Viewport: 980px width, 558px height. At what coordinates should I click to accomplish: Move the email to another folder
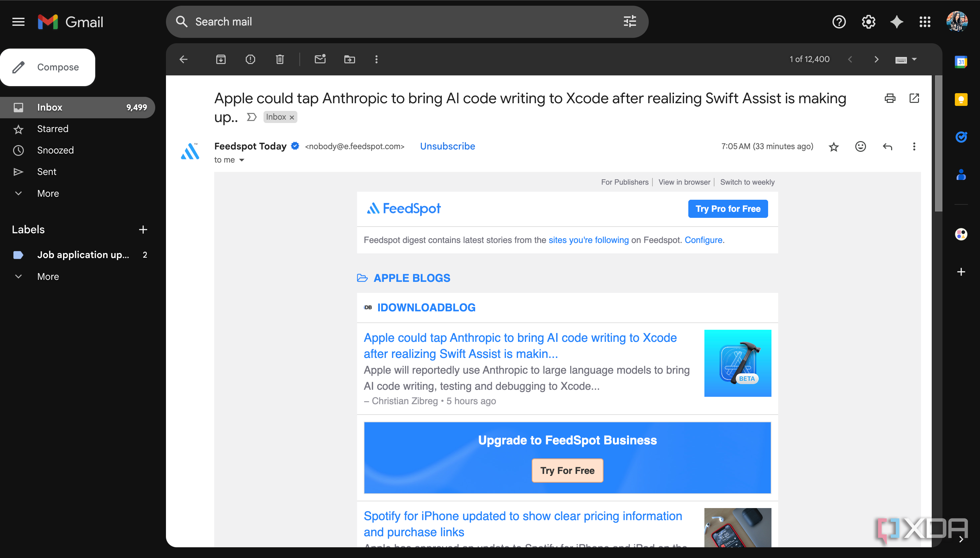click(349, 59)
